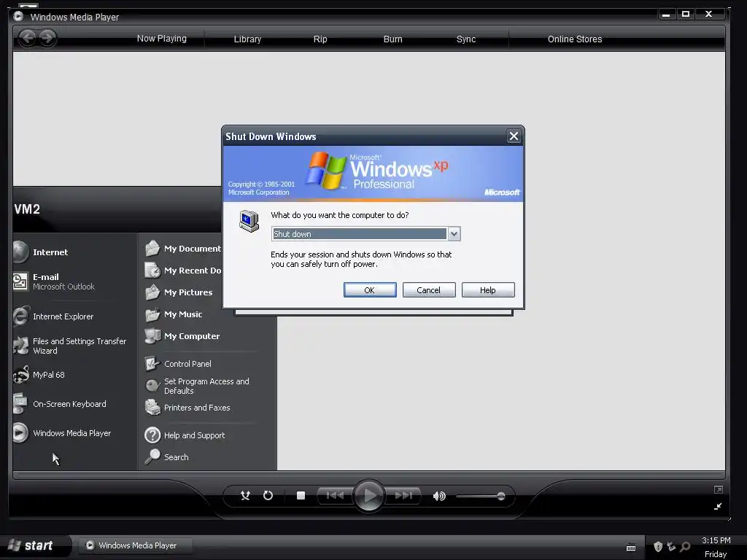This screenshot has width=747, height=560.
Task: Click Help in Shut Down Windows dialog
Action: 488,290
